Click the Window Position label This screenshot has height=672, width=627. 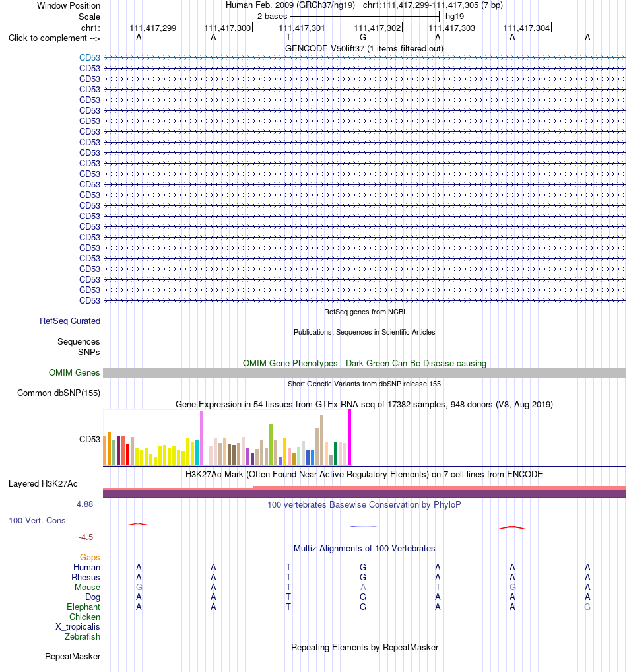[x=69, y=5]
